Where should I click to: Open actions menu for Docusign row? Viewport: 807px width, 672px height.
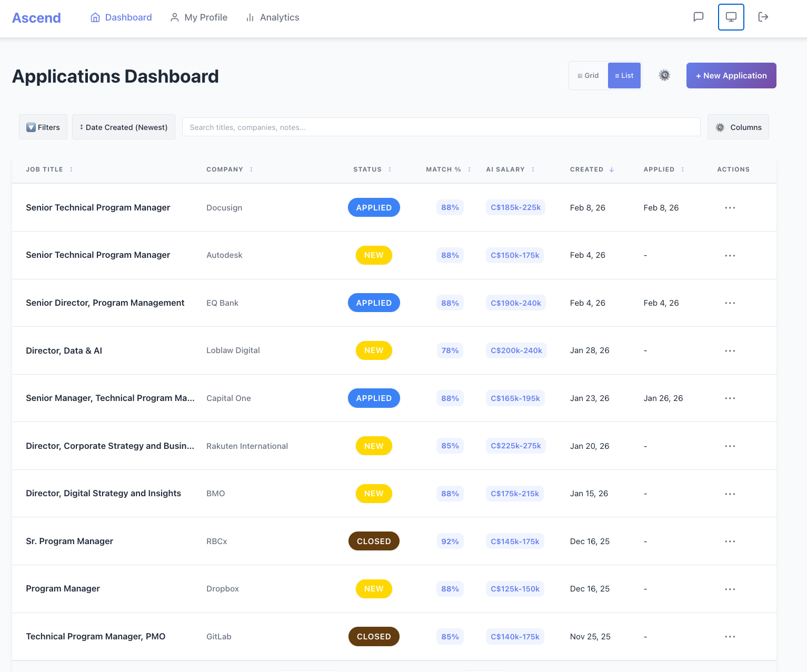point(730,208)
